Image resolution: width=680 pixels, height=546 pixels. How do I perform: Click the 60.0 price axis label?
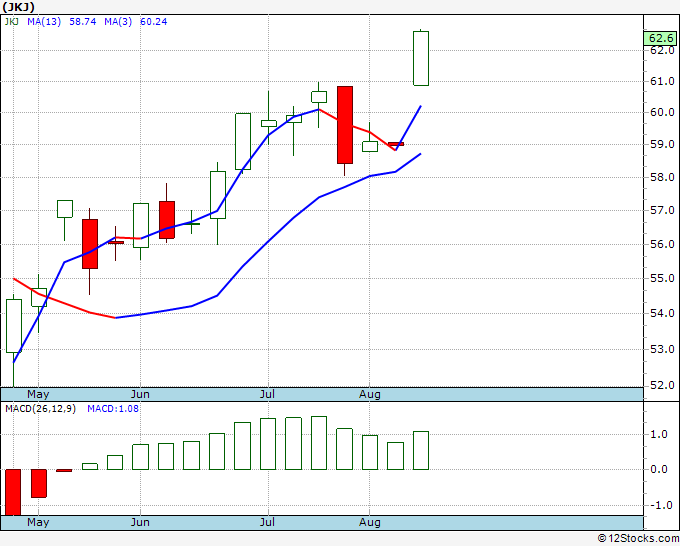[662, 112]
